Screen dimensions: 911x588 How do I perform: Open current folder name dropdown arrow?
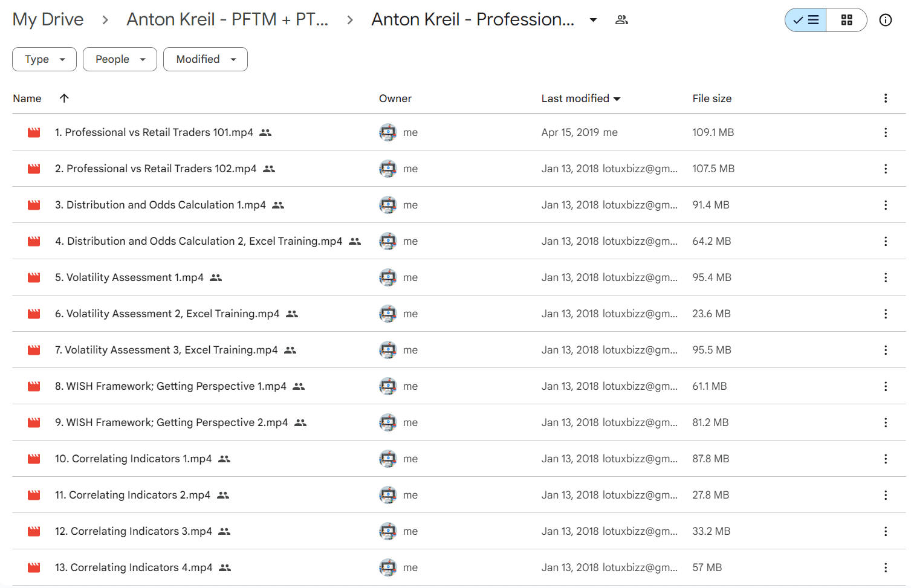[x=593, y=20]
